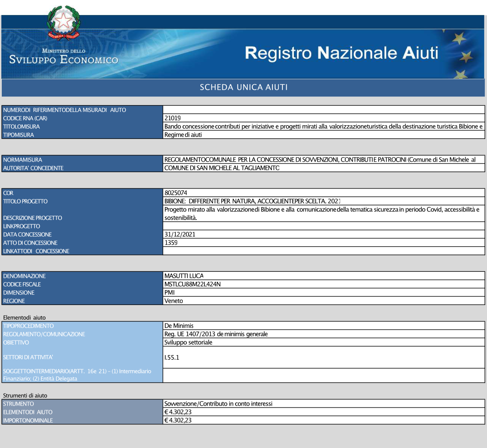Click the TITOLO MISURA label
The width and height of the screenshot is (487, 448).
pyautogui.click(x=21, y=127)
